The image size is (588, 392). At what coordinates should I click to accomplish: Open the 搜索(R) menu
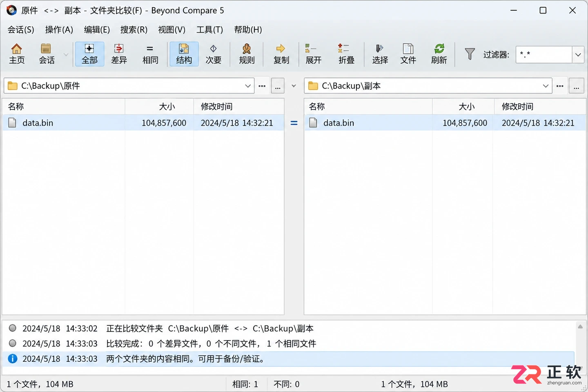[x=134, y=29]
